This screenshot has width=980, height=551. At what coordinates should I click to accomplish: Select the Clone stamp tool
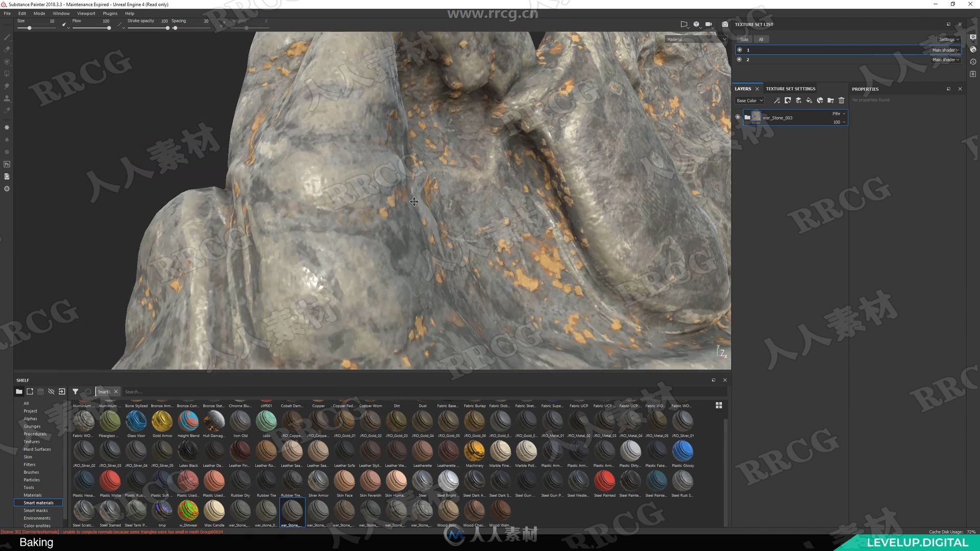pyautogui.click(x=7, y=98)
